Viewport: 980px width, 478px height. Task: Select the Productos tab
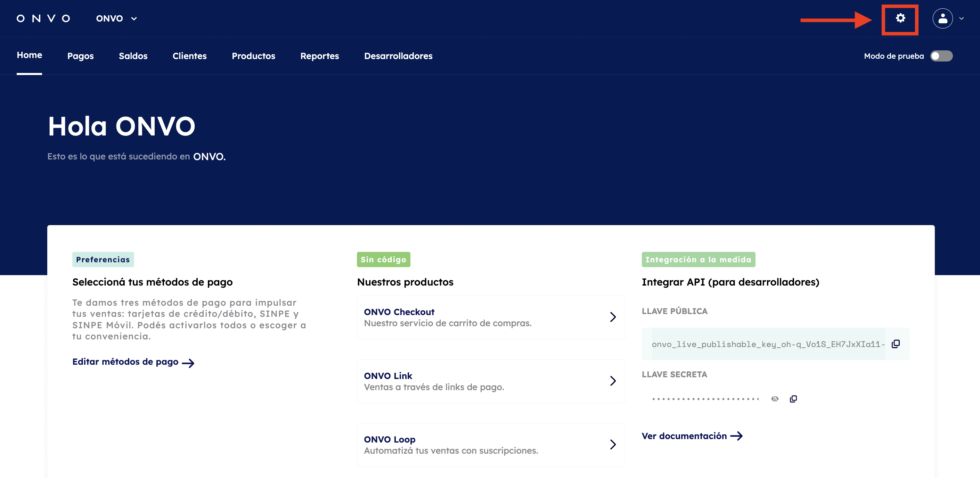point(253,56)
